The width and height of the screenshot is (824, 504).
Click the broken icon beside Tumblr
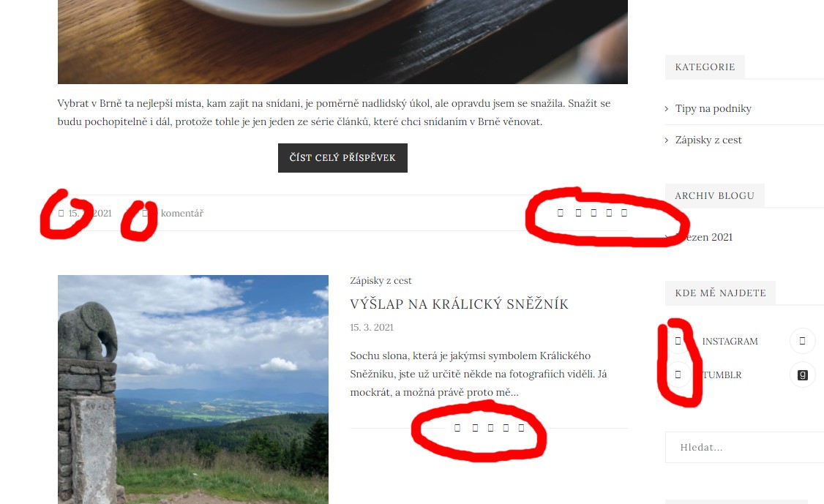[678, 375]
